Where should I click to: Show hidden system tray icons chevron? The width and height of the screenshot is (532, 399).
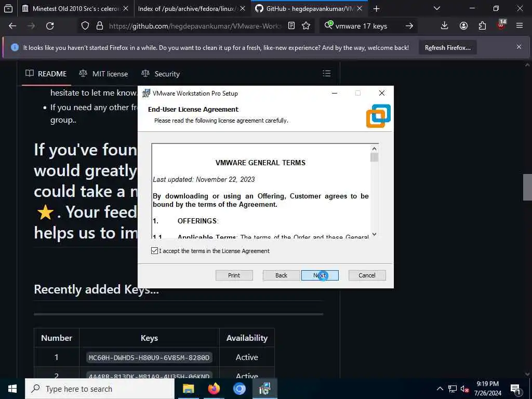440,389
